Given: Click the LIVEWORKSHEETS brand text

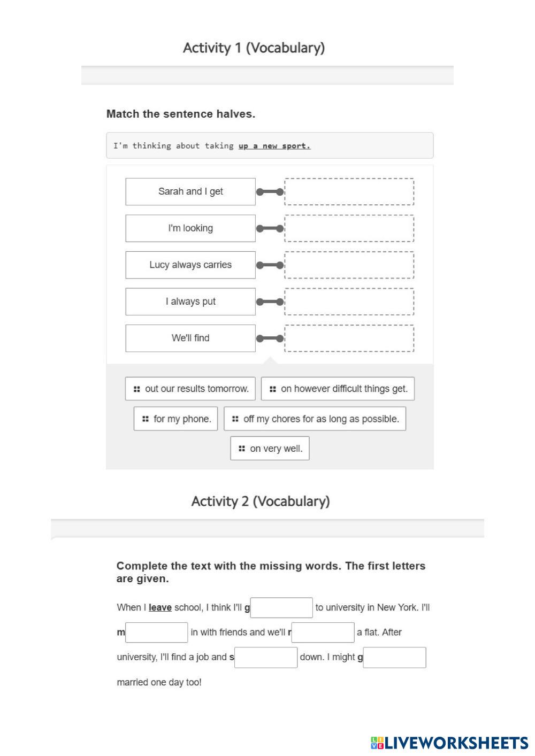Looking at the screenshot, I should tap(456, 743).
